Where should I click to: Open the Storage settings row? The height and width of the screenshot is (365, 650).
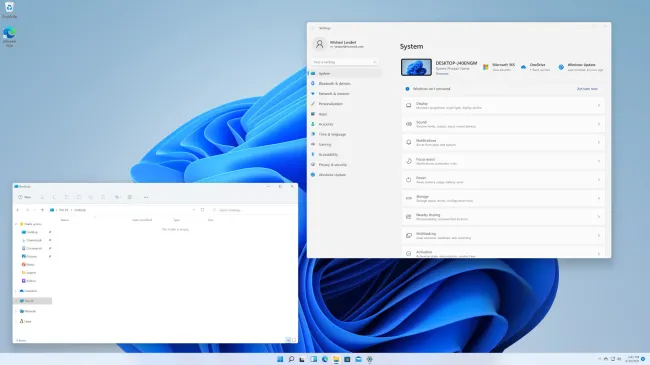[503, 198]
